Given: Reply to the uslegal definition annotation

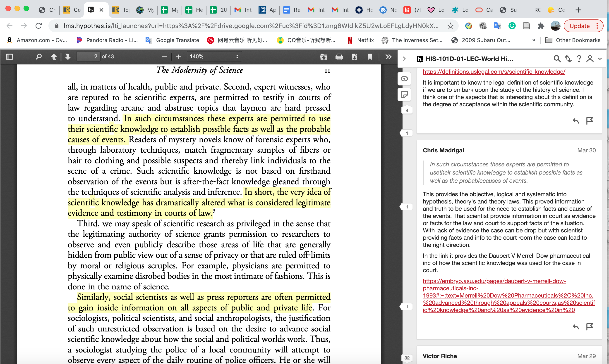Looking at the screenshot, I should pos(575,121).
